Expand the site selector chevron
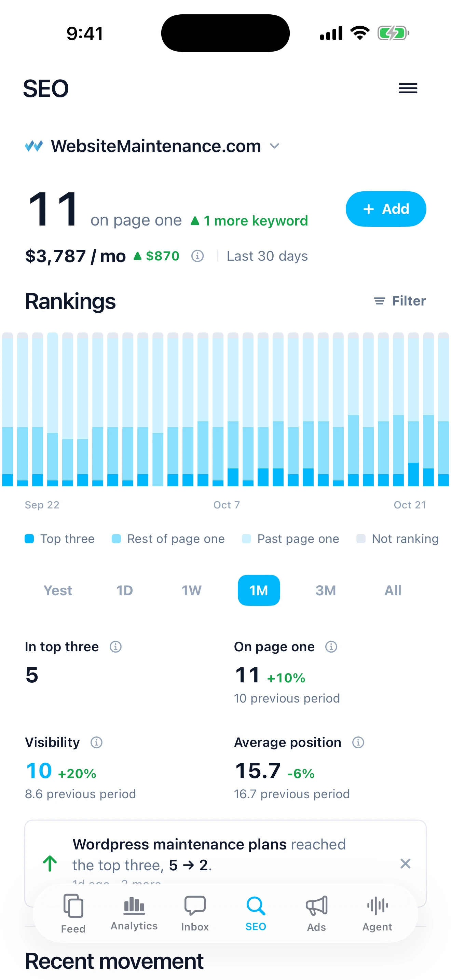The image size is (451, 980). pyautogui.click(x=274, y=146)
